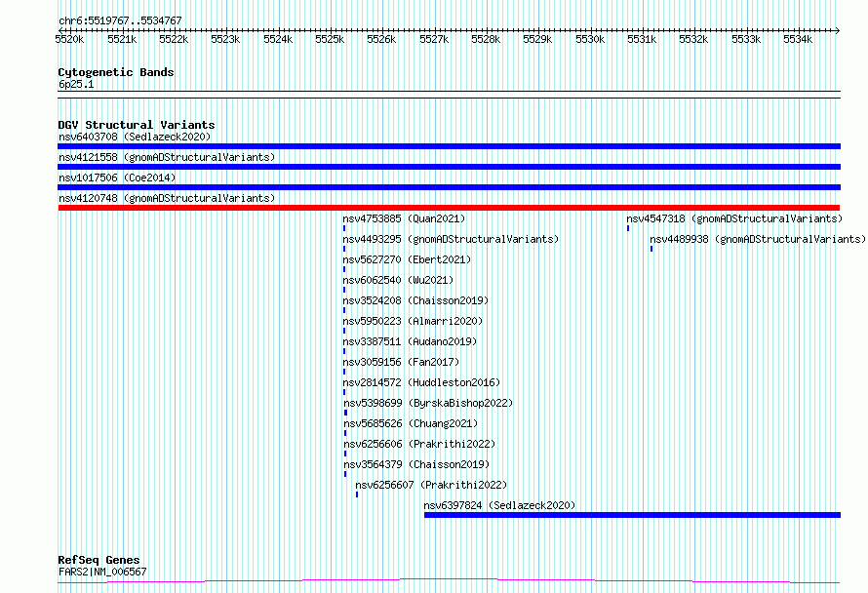Click nsv3524208 (Chaisson2019) label

pos(415,300)
